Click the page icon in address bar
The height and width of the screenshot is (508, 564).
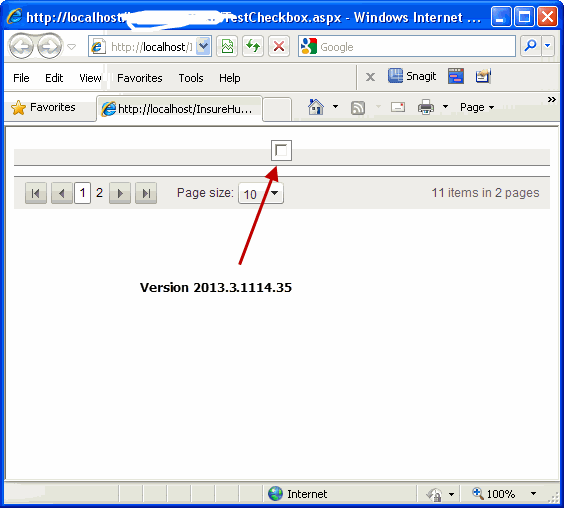97,47
